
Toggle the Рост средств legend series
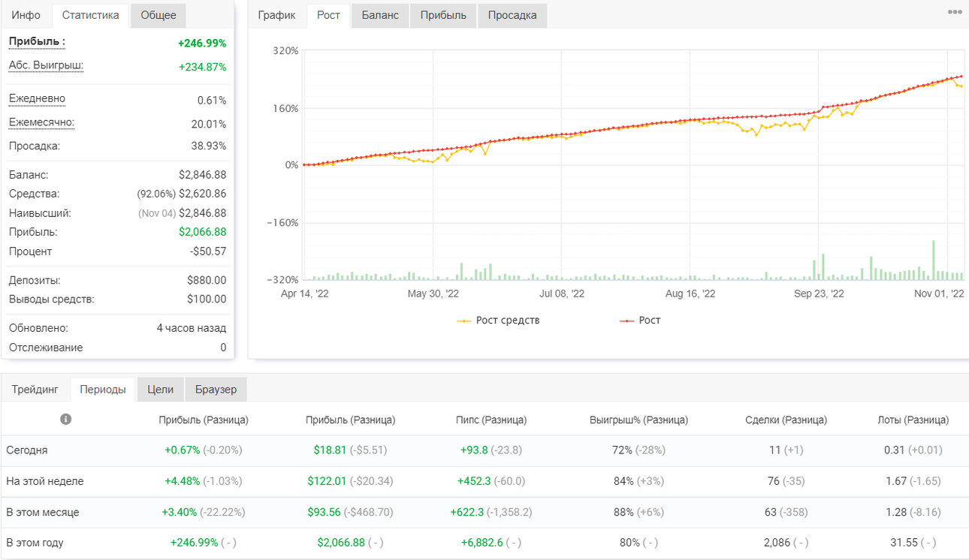[x=498, y=321]
